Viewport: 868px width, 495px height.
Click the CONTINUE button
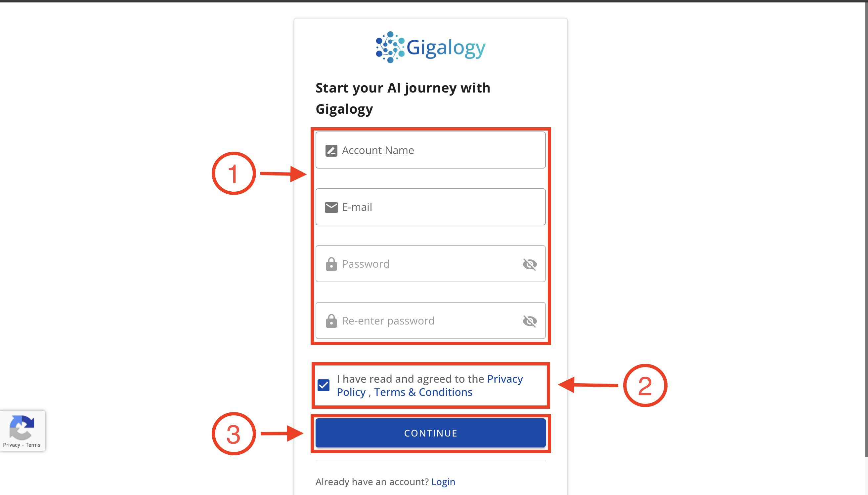[431, 433]
